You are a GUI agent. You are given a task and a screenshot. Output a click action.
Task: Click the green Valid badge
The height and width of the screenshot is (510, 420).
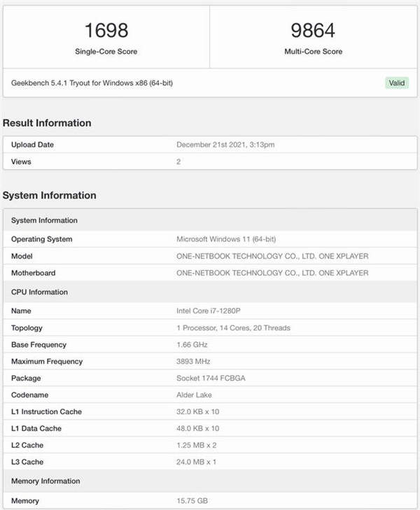point(396,83)
